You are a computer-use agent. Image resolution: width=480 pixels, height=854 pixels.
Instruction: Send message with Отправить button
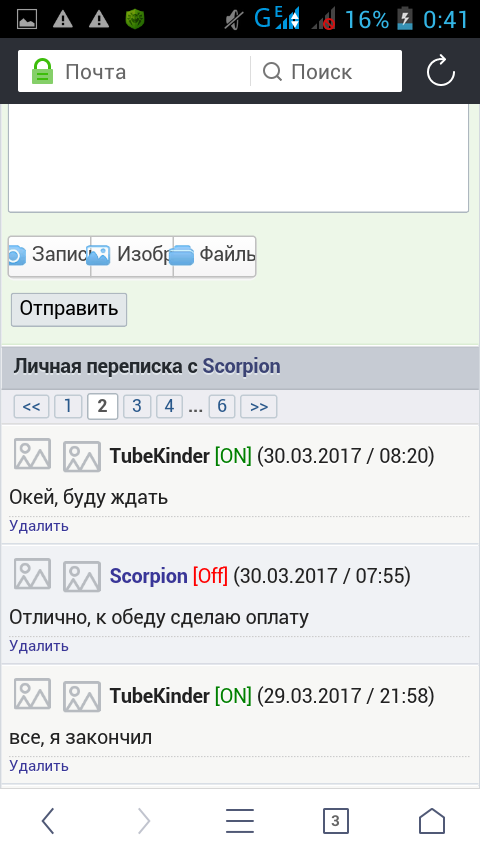point(69,309)
